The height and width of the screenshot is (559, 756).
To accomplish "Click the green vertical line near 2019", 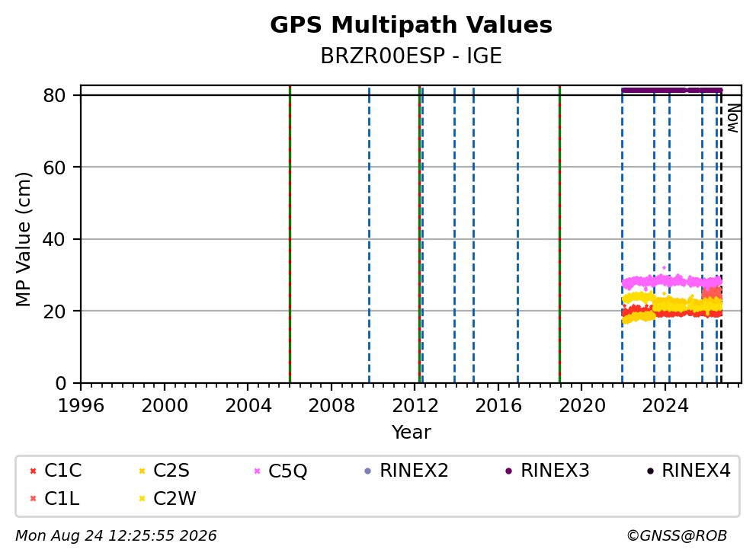I will tap(560, 235).
